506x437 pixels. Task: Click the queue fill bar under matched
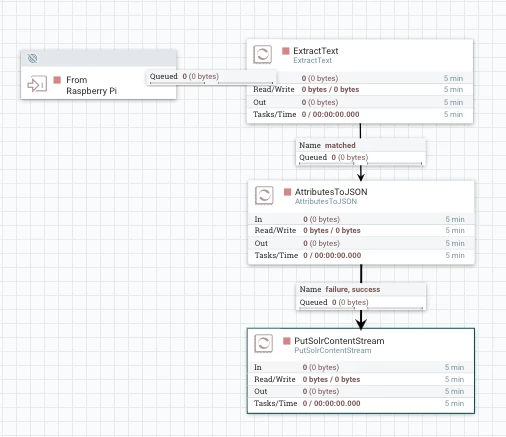[x=361, y=163]
